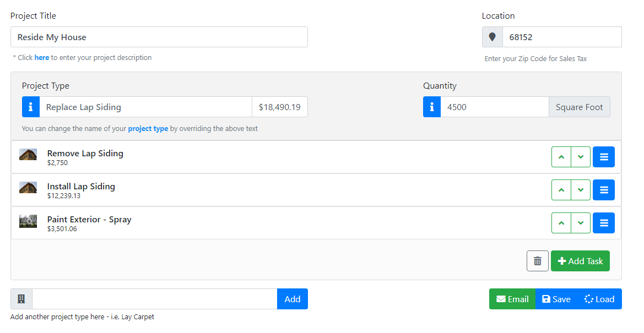This screenshot has width=644, height=333.
Task: Click the 'Enter your Zip Code for Sales Tax' hint
Action: point(535,59)
